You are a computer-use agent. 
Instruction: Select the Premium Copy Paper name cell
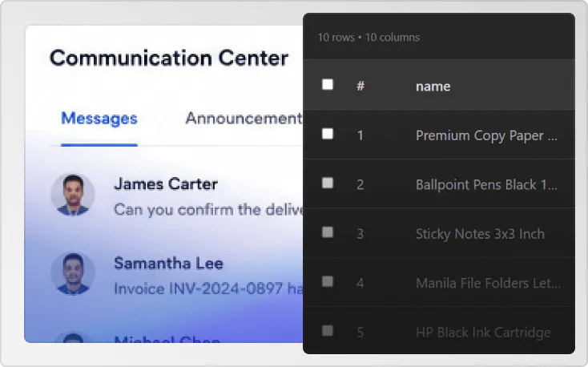pyautogui.click(x=486, y=135)
